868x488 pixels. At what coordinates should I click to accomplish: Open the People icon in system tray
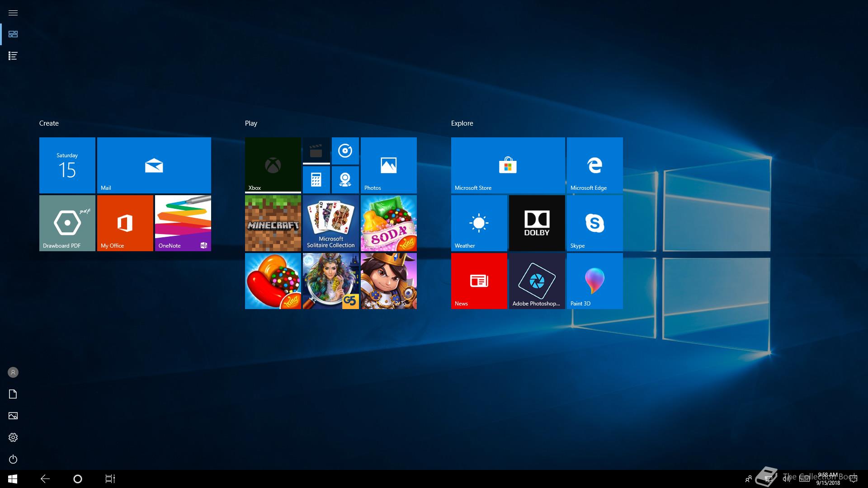[749, 479]
